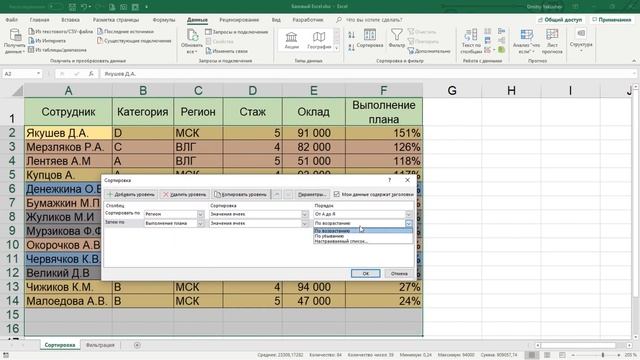Click Forecast Sheet (Лист прогноза)
The width and height of the screenshot is (640, 360).
552,41
